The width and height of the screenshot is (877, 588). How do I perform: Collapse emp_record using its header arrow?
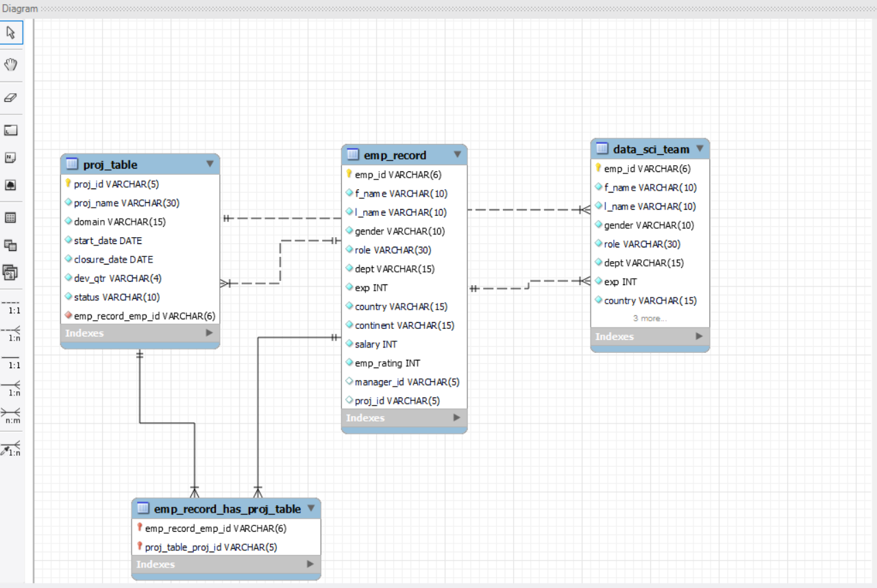457,155
